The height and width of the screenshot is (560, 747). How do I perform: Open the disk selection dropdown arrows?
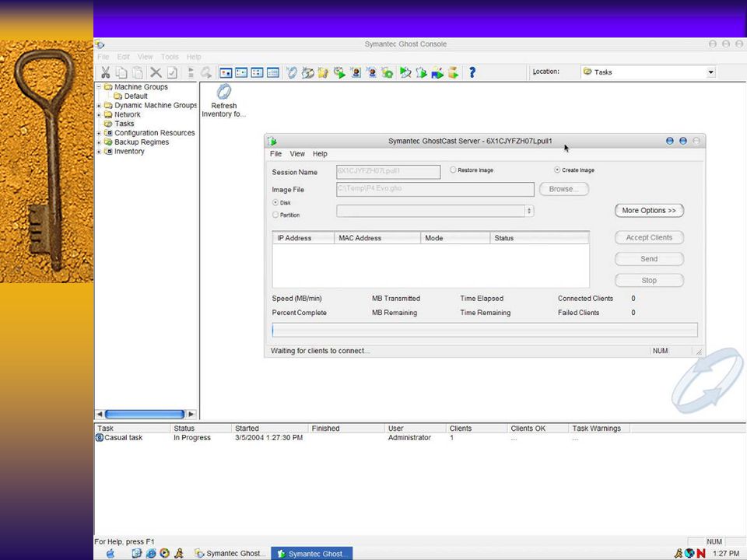click(x=529, y=211)
